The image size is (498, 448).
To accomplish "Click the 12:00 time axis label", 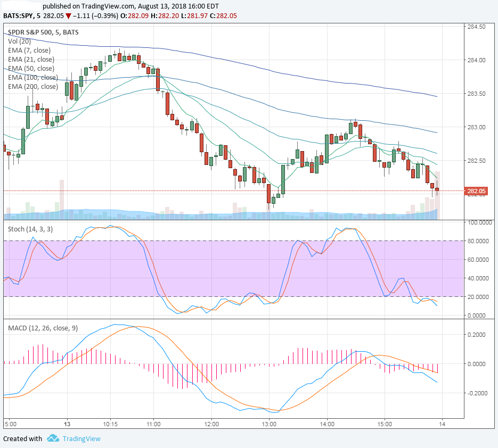I will 211,424.
